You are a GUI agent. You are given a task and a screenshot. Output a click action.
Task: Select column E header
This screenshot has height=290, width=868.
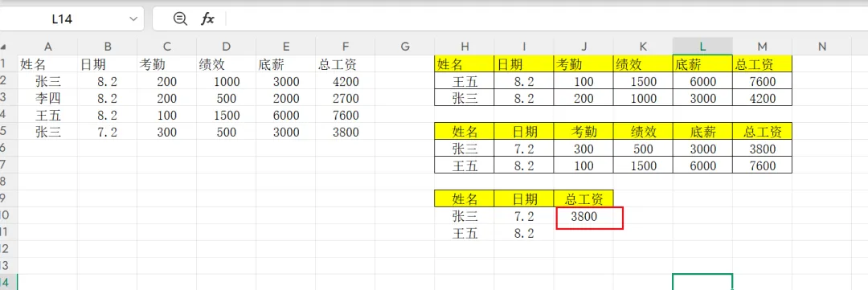tap(286, 47)
